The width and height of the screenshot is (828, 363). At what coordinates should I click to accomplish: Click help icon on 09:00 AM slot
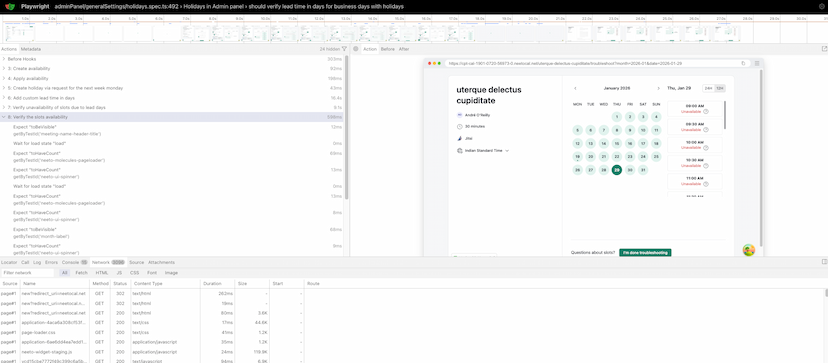706,111
